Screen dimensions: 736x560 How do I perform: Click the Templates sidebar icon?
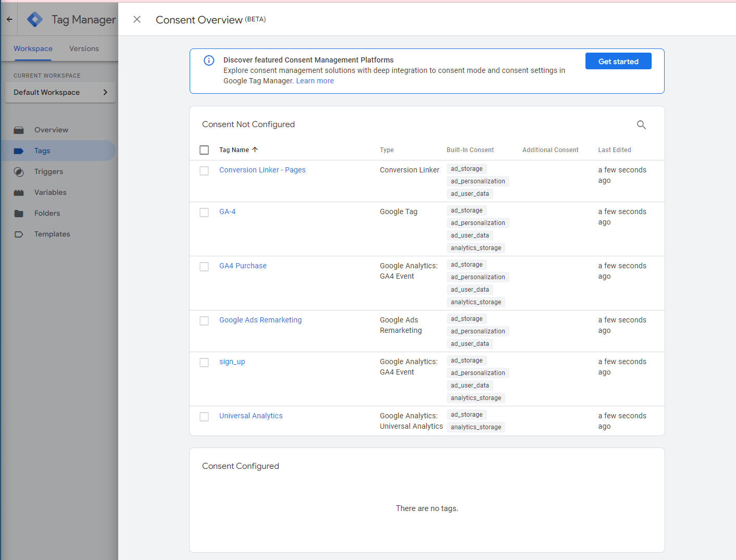tap(19, 234)
